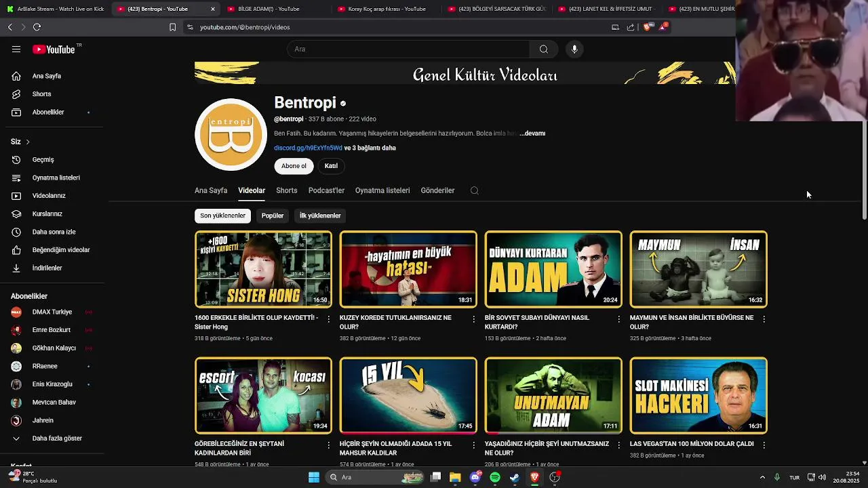
Task: Switch to the Podcast'ler tab
Action: pyautogui.click(x=326, y=190)
